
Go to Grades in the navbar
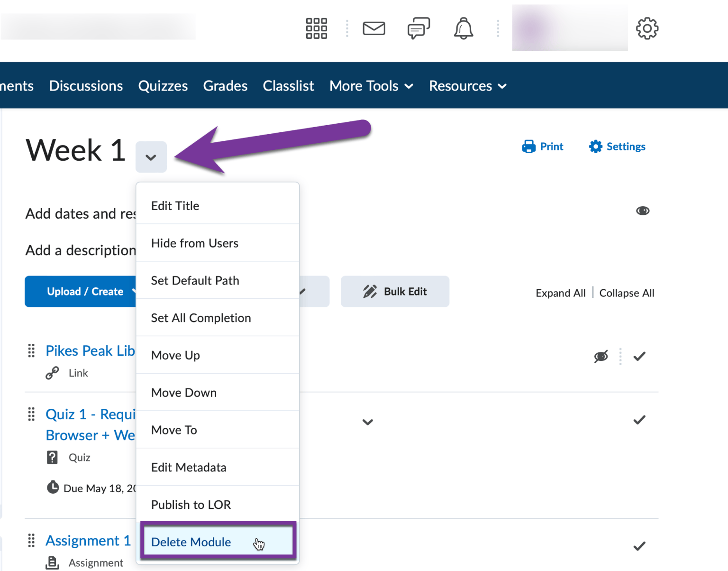click(225, 86)
